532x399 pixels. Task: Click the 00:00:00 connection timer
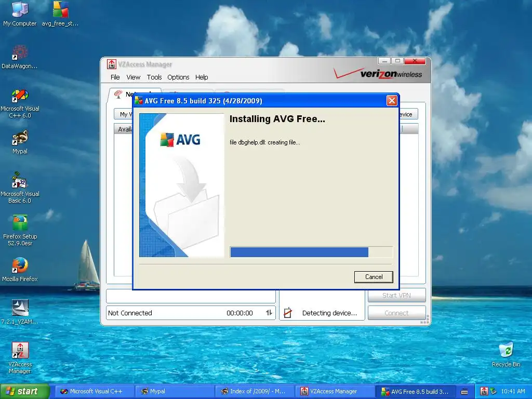240,313
